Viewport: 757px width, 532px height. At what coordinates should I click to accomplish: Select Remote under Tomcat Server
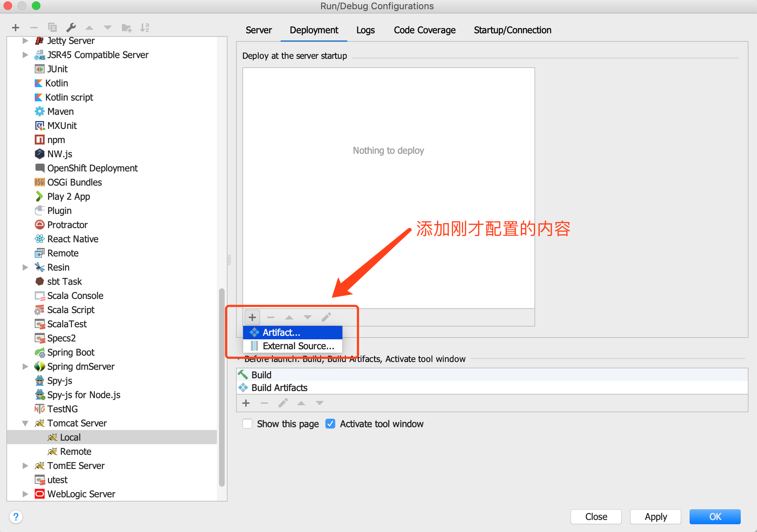75,452
